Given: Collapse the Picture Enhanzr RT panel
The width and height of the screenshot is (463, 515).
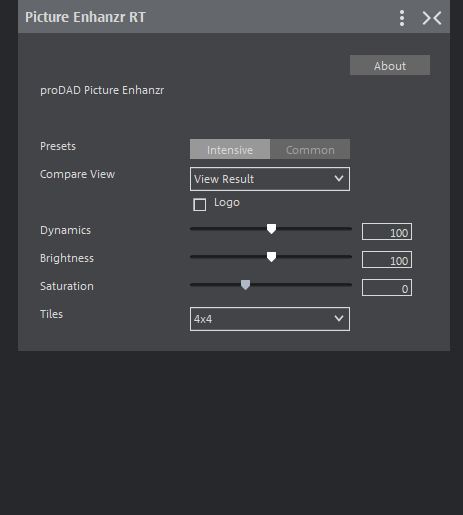Looking at the screenshot, I should 432,18.
